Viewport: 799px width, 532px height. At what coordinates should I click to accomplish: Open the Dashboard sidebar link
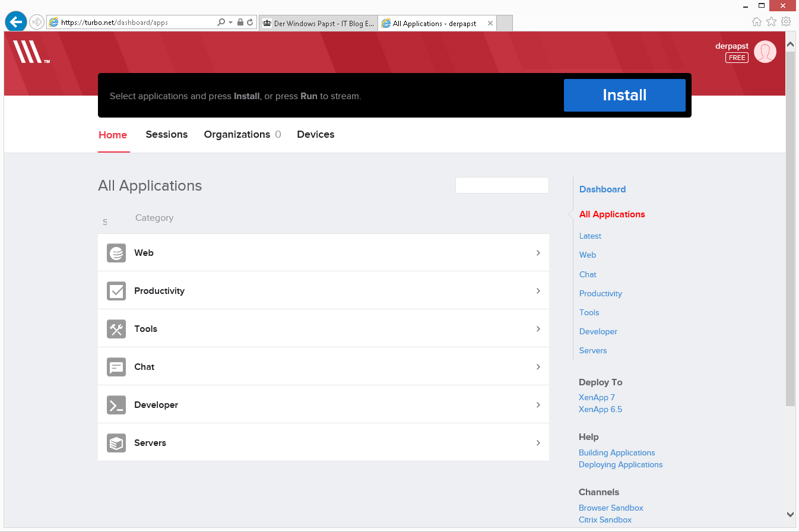click(x=603, y=189)
